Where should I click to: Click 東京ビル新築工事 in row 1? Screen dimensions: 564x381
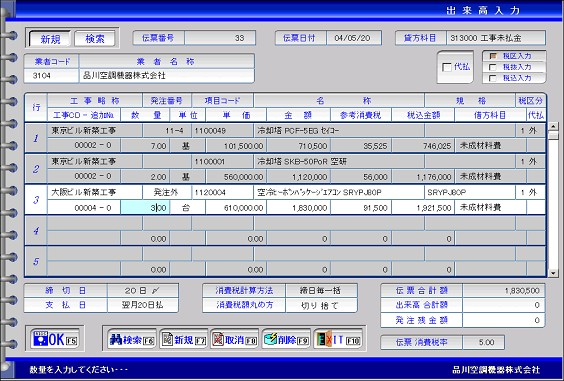click(x=95, y=131)
